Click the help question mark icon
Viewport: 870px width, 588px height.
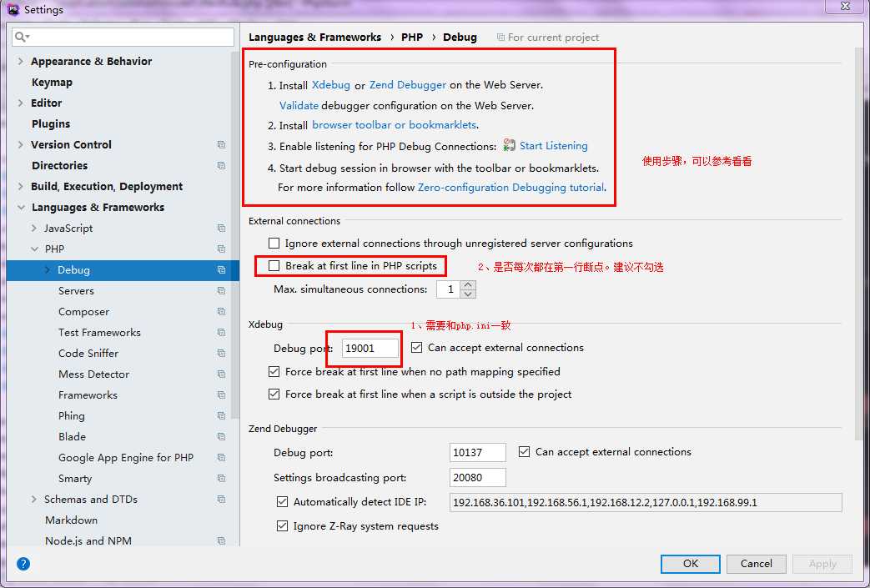click(23, 564)
